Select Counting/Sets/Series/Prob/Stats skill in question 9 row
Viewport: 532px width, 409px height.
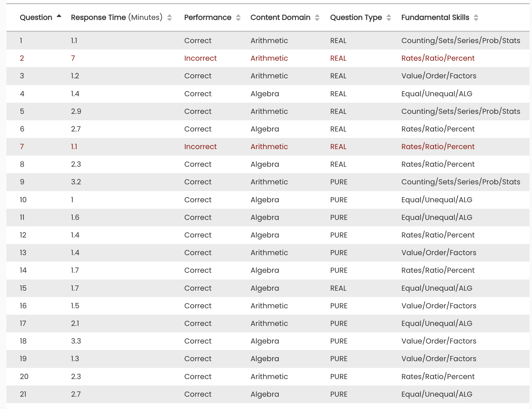460,182
